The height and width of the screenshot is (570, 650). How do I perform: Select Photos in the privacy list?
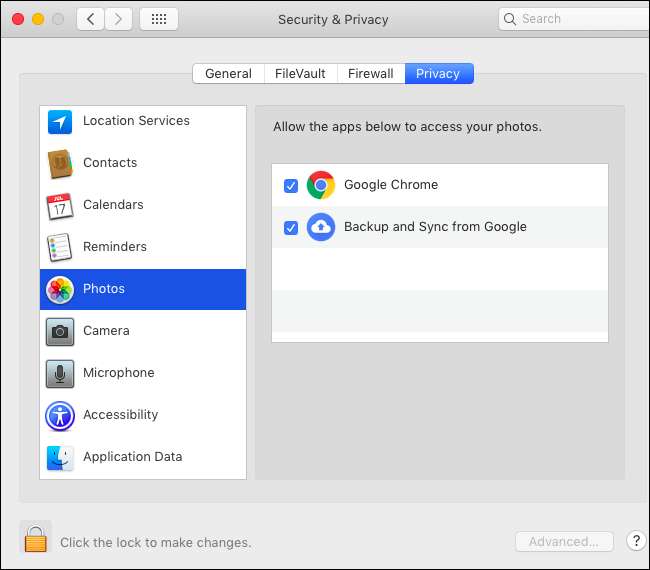tap(143, 289)
